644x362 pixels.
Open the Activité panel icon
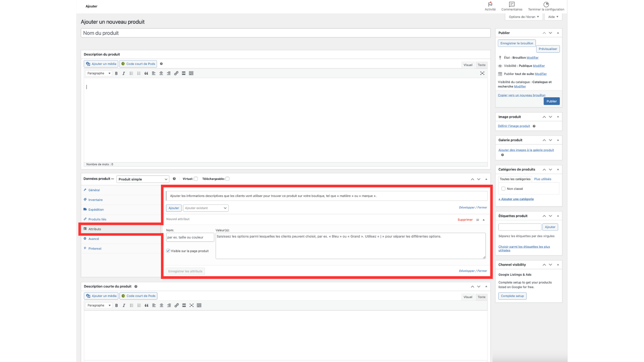click(x=490, y=5)
